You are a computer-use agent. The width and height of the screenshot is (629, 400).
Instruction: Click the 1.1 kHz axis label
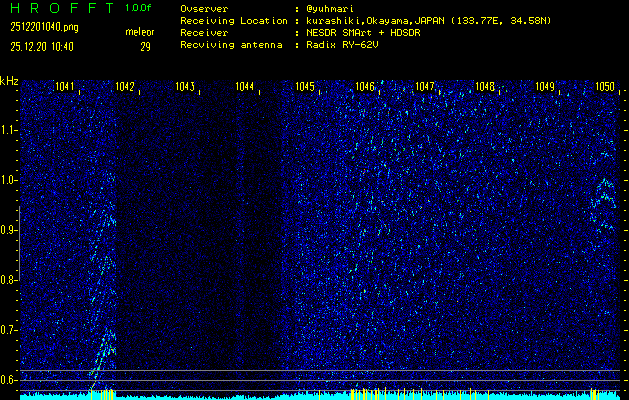tap(9, 130)
